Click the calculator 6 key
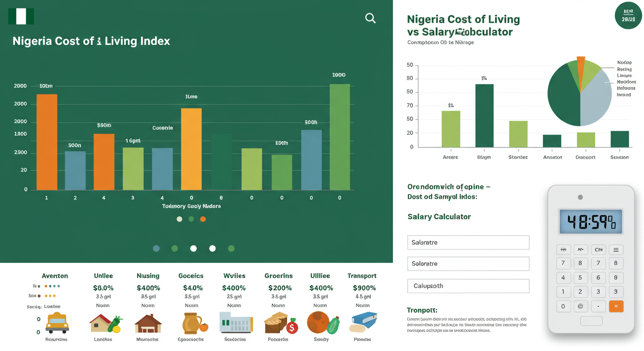The image size is (644, 351). 598,277
